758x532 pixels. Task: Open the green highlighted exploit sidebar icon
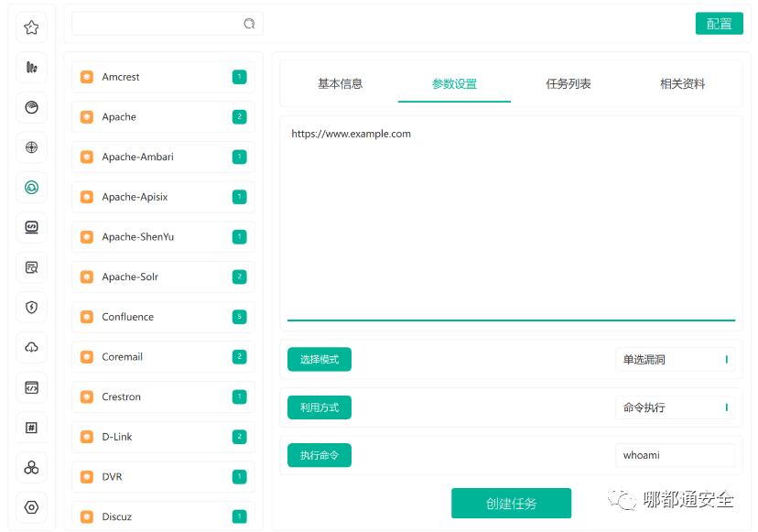(31, 187)
